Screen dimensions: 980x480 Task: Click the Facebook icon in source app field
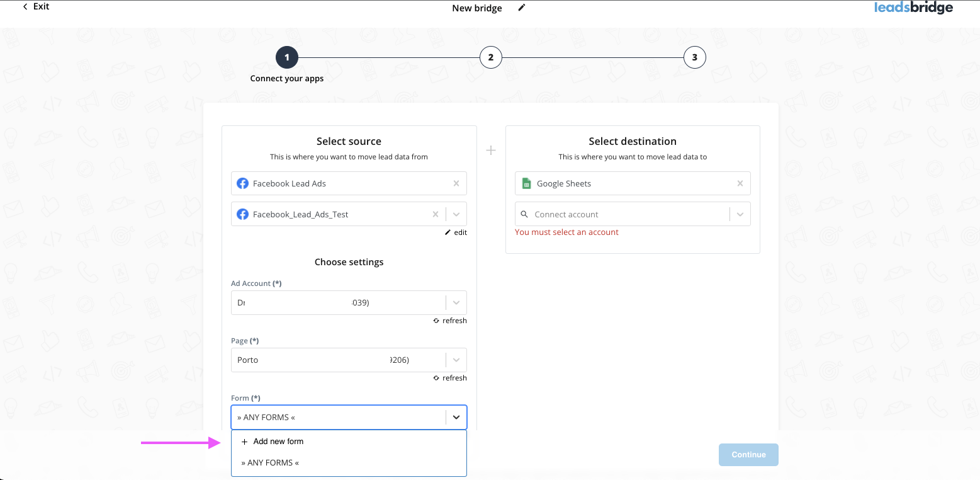click(x=242, y=184)
